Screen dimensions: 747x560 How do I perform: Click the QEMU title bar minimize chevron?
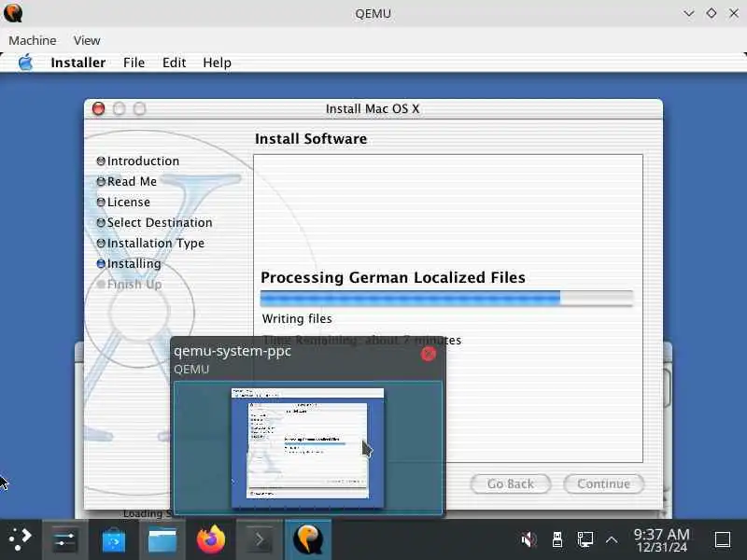click(x=688, y=13)
